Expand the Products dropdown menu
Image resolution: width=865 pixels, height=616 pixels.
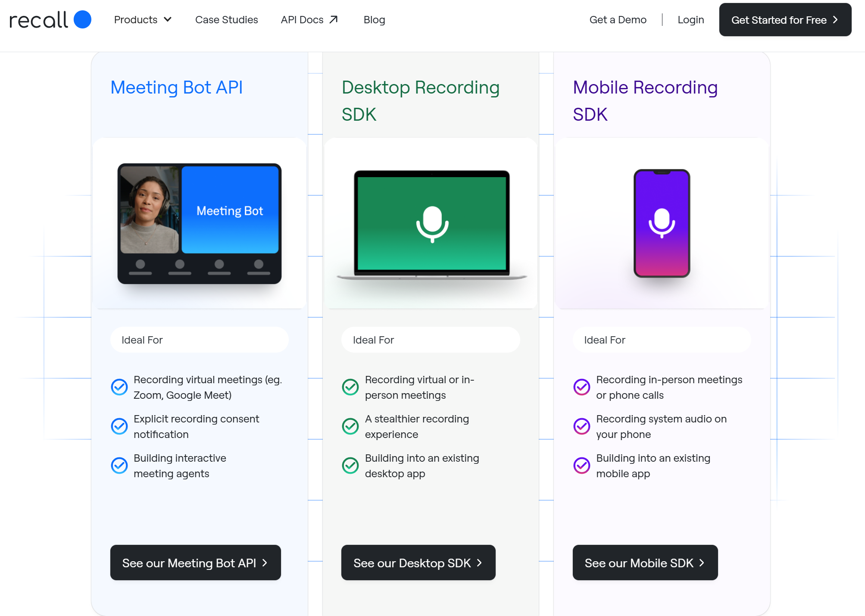(x=136, y=20)
